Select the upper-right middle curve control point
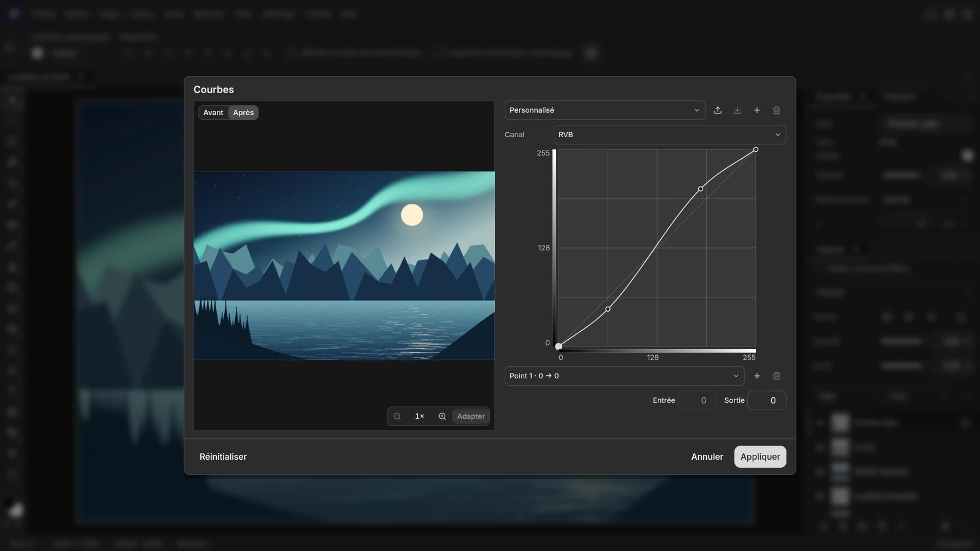 (x=701, y=189)
